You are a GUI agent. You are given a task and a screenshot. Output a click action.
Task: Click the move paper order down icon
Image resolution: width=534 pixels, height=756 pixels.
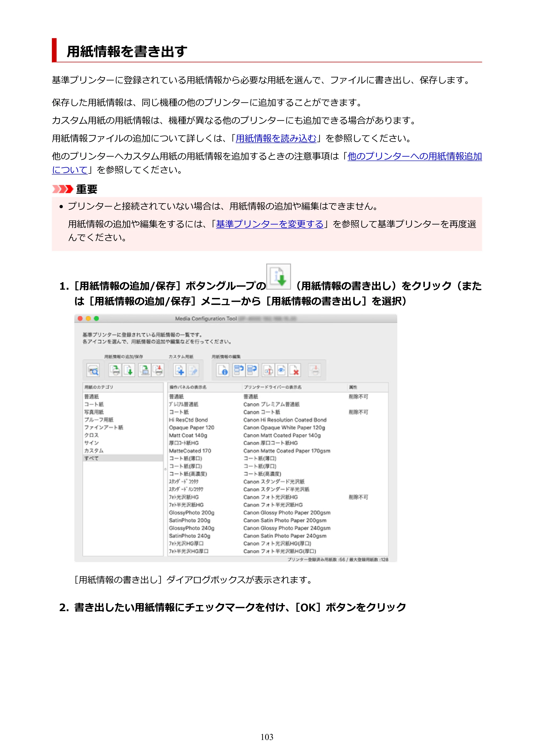click(252, 370)
